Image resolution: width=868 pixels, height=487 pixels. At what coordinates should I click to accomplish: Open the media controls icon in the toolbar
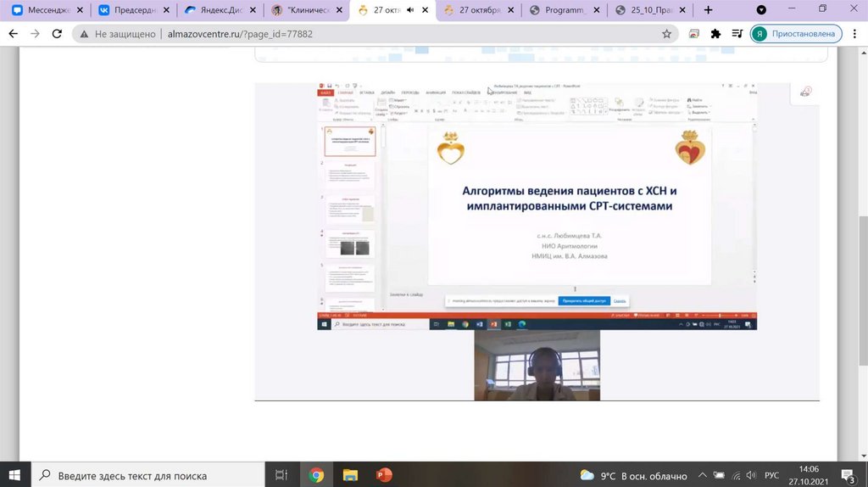(x=736, y=34)
